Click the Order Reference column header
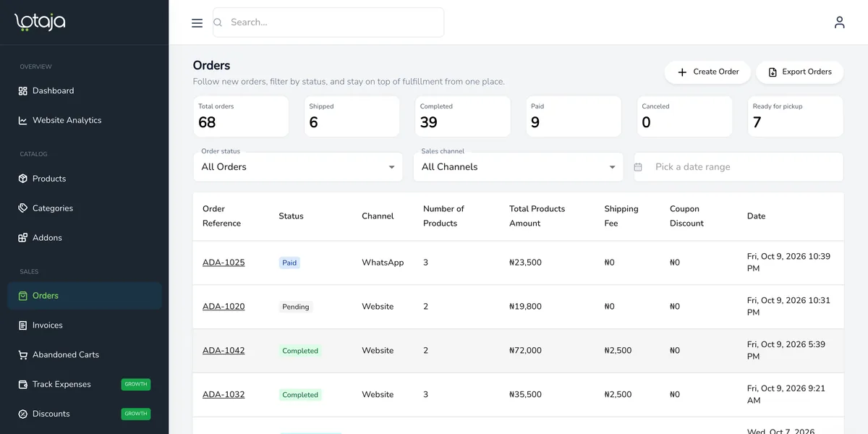The image size is (868, 434). click(221, 216)
